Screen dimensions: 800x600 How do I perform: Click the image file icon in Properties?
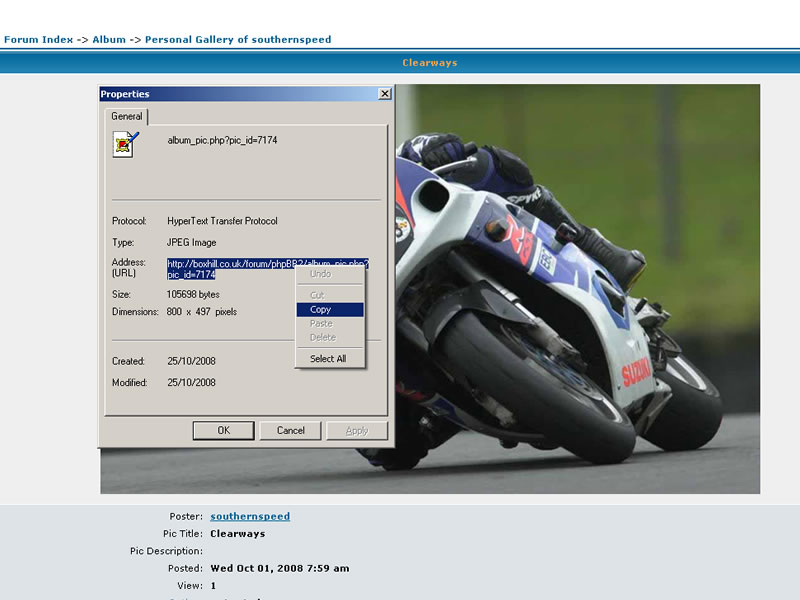pyautogui.click(x=125, y=144)
